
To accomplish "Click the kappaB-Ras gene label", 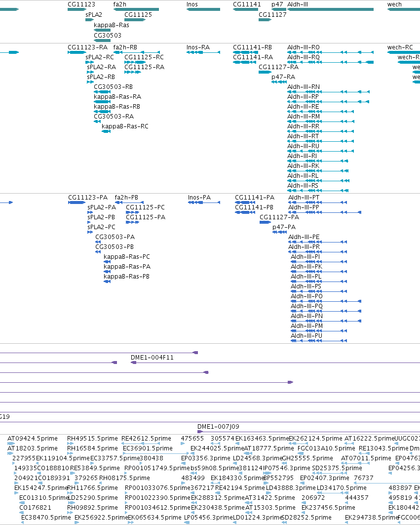I will (112, 25).
